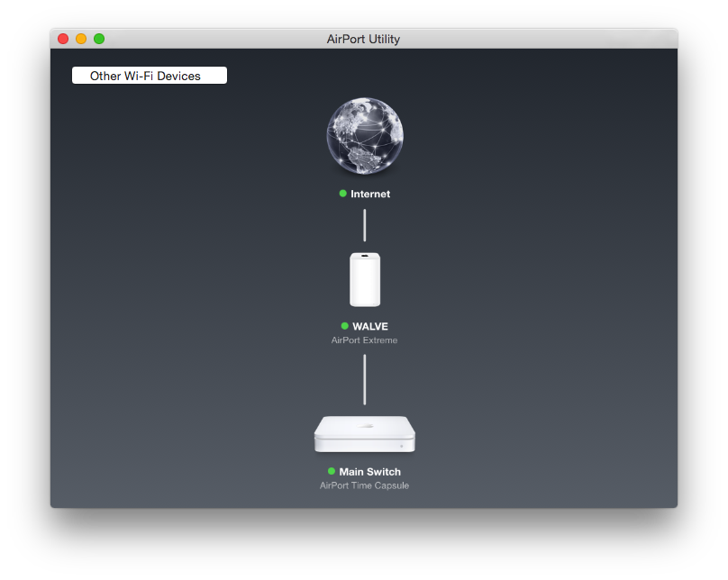Open the Other Wi-Fi Devices button
This screenshot has height=580, width=728.
pos(150,76)
